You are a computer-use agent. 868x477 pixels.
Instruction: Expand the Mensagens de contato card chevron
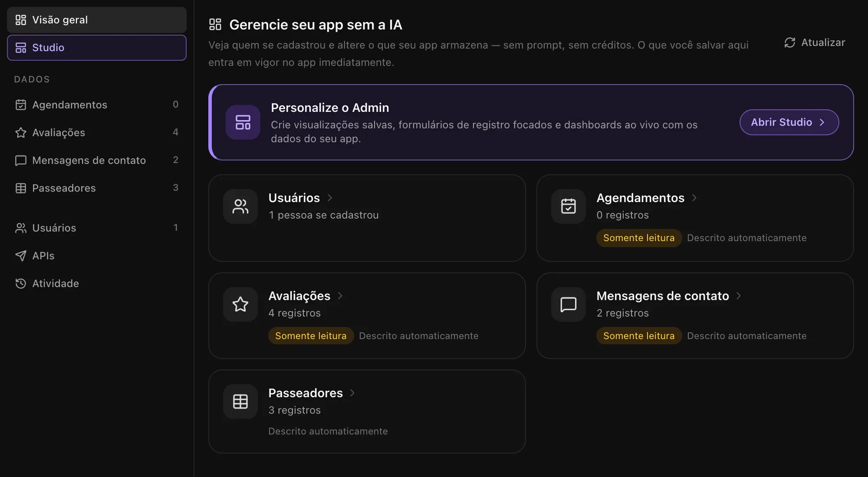(x=739, y=296)
